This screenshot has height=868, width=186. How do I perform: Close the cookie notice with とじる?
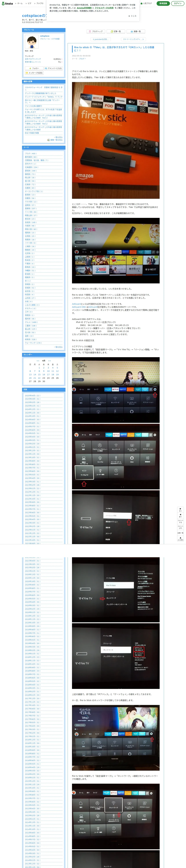132,16
